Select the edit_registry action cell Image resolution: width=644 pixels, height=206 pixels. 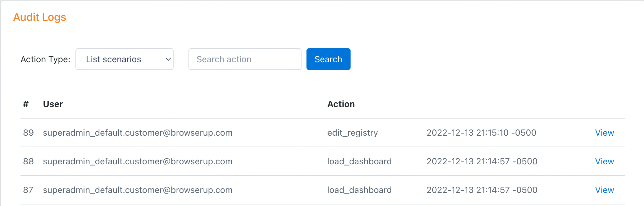352,133
